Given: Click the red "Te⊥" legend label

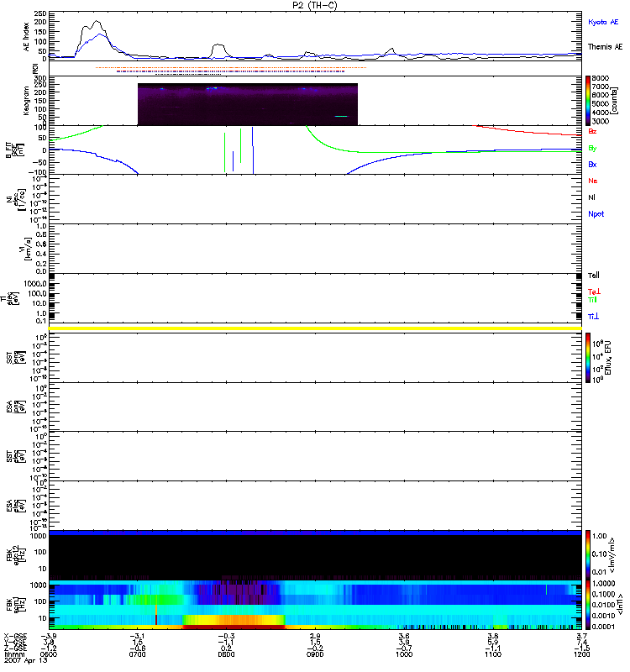Looking at the screenshot, I should [x=594, y=291].
